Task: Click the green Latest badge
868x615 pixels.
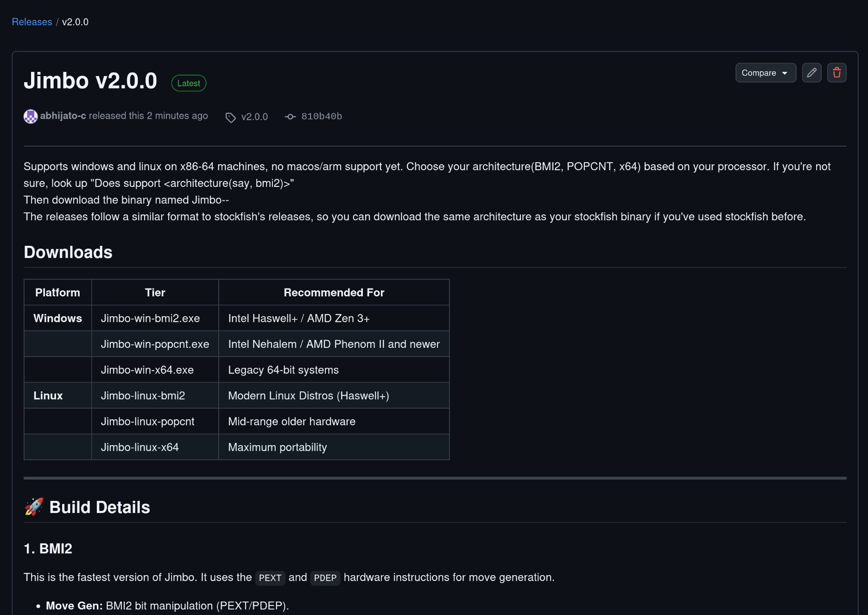Action: point(189,83)
